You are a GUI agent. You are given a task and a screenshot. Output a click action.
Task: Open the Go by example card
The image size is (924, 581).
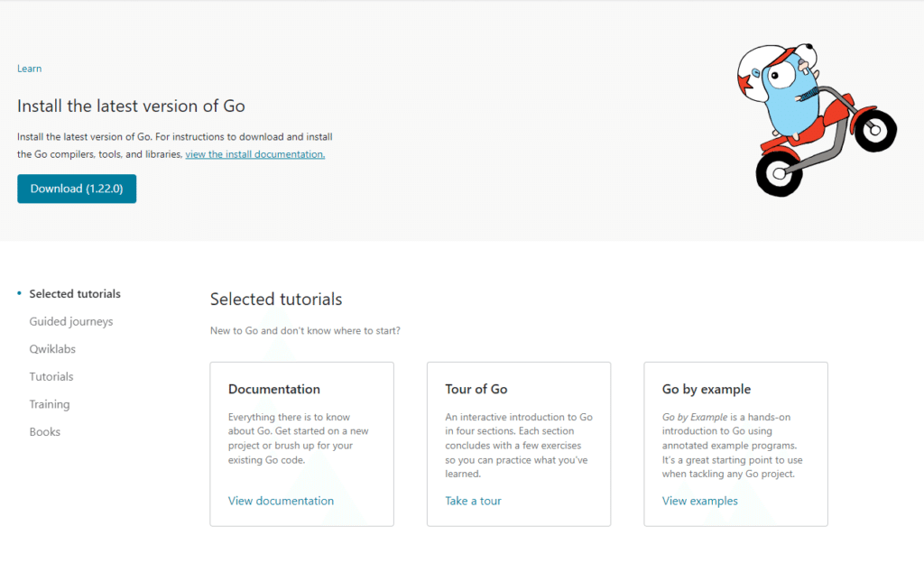pyautogui.click(x=735, y=443)
